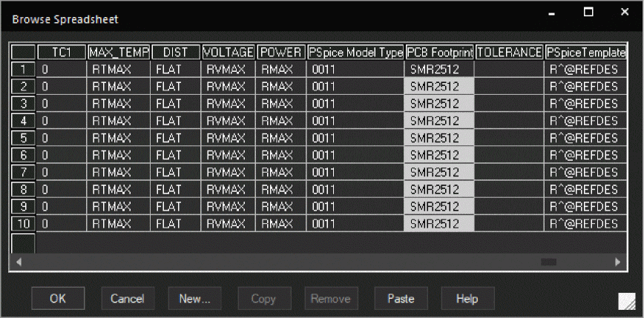This screenshot has height=318, width=644.
Task: Select row header 9
Action: pyautogui.click(x=24, y=207)
